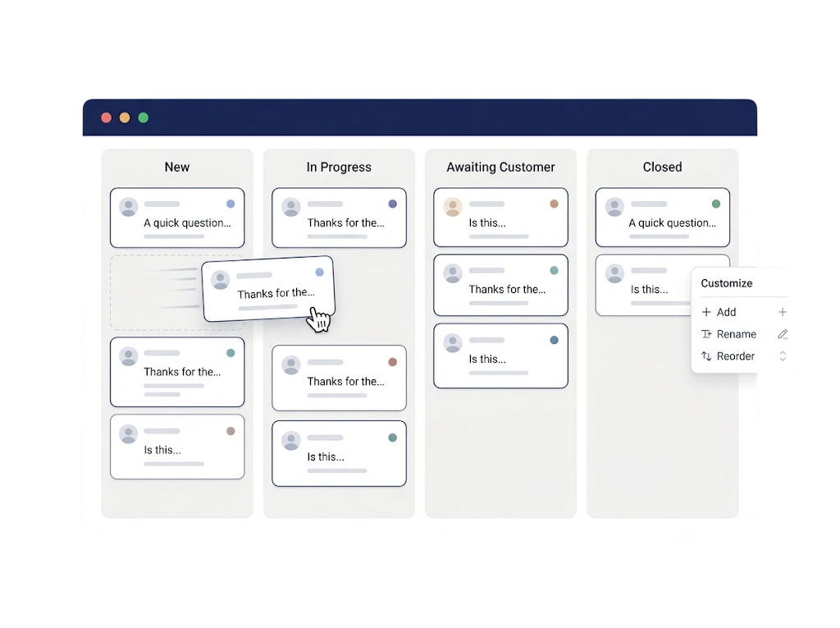Open New column's 'Thanks for the...' card with teal dot
Image resolution: width=840 pixels, height=628 pixels.
coord(177,372)
